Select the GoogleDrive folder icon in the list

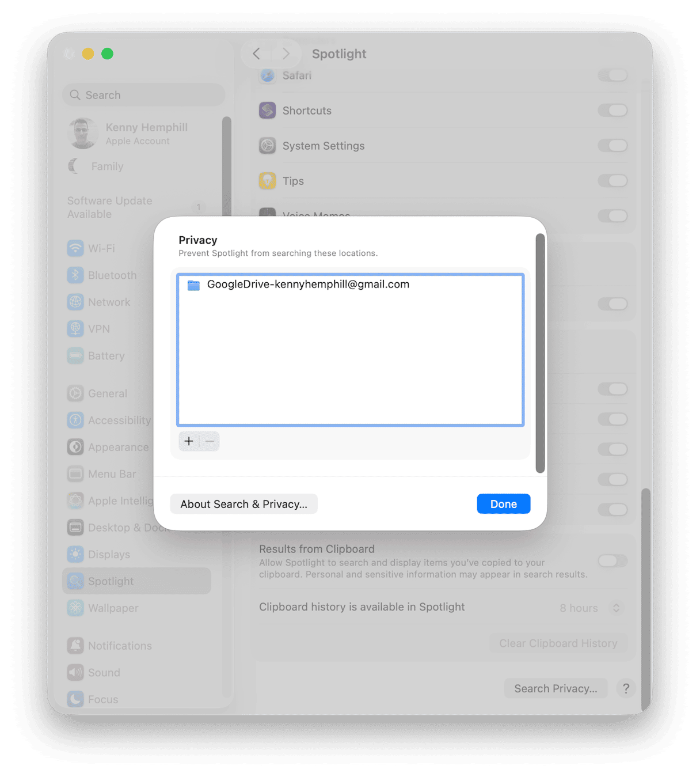point(193,285)
